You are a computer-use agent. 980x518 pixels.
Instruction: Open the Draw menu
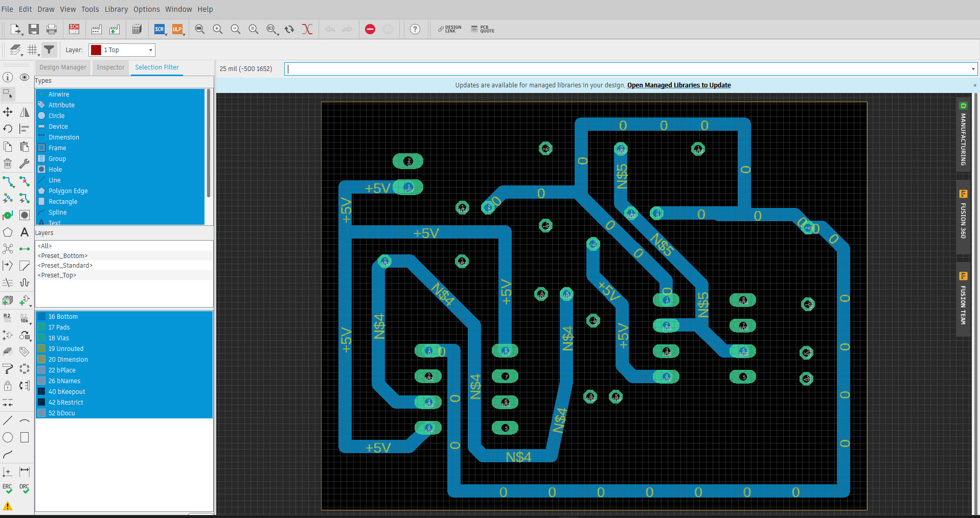pos(45,9)
